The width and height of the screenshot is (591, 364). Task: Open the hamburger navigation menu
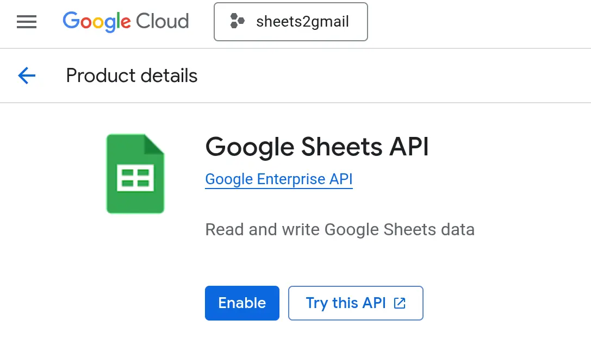point(27,22)
